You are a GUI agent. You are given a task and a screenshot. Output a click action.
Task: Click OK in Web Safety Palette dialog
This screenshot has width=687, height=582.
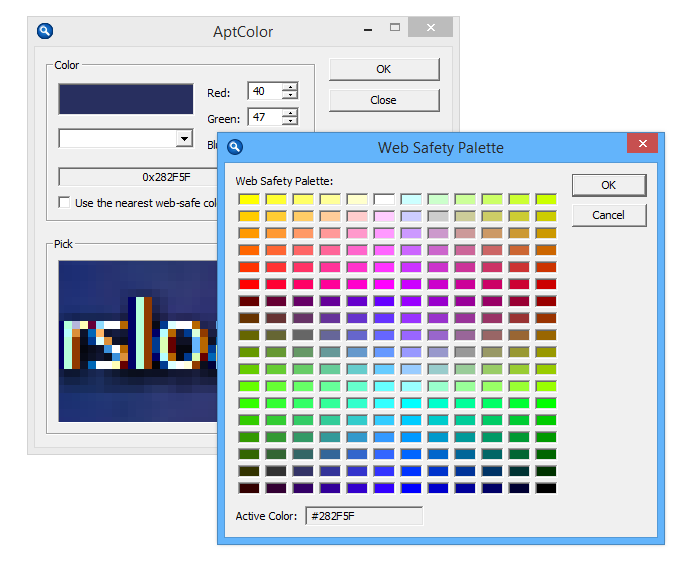(x=609, y=185)
